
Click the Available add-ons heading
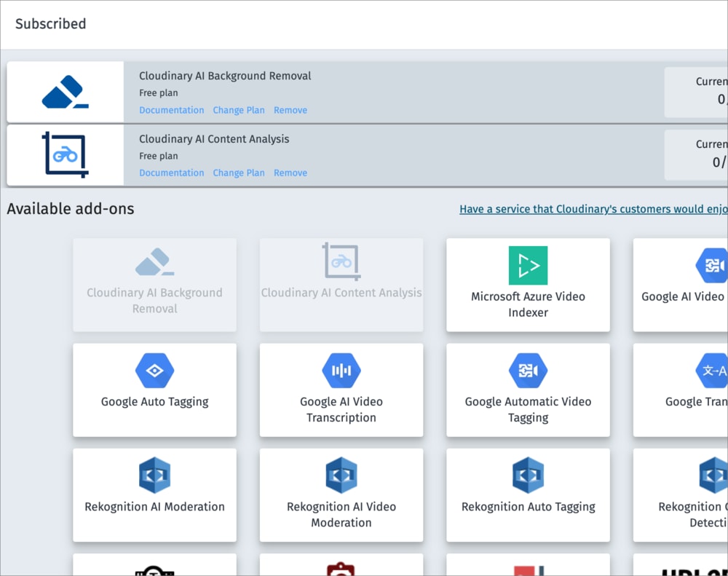point(70,209)
